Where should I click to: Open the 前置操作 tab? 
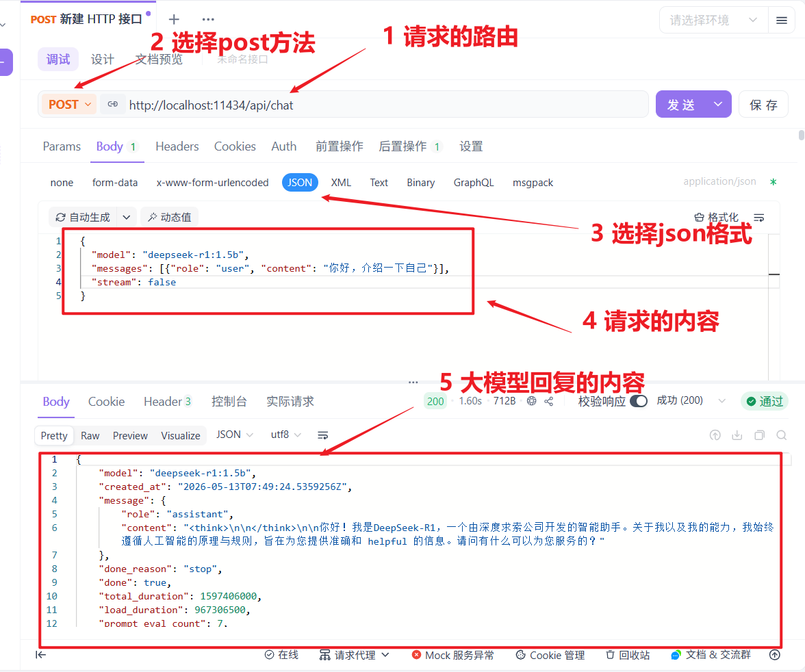(x=339, y=146)
